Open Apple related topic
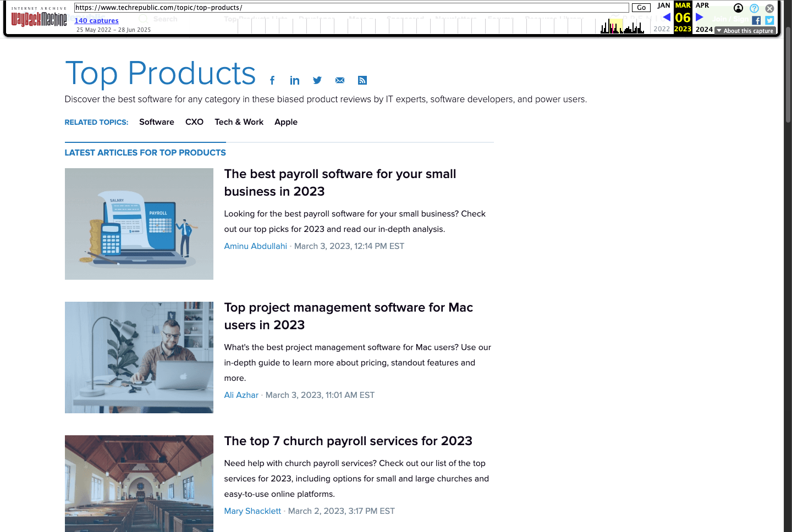Viewport: 792px width, 532px height. tap(286, 122)
